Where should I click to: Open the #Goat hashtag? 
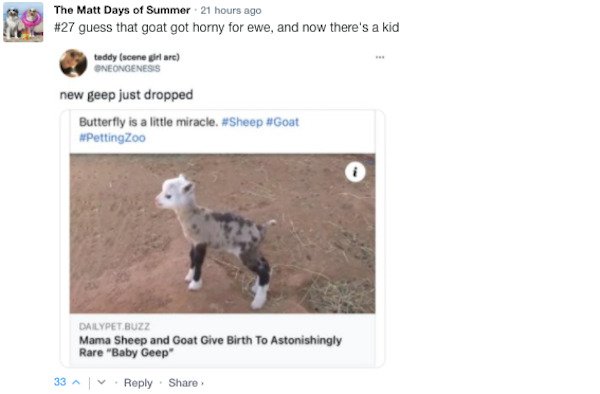point(282,122)
